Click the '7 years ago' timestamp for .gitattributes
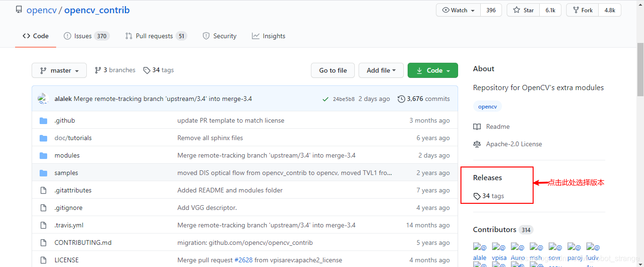Image resolution: width=644 pixels, height=267 pixels. pyautogui.click(x=433, y=190)
